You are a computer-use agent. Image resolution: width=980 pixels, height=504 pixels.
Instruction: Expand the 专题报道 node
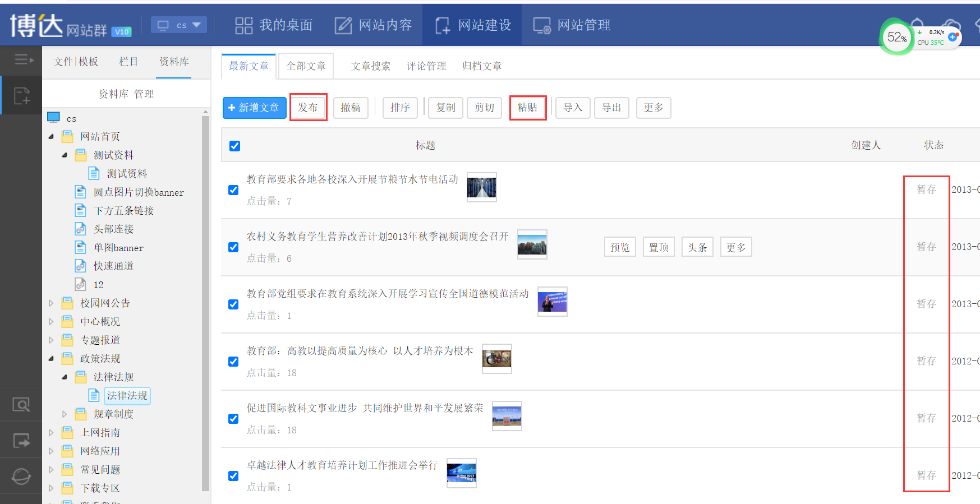(51, 340)
